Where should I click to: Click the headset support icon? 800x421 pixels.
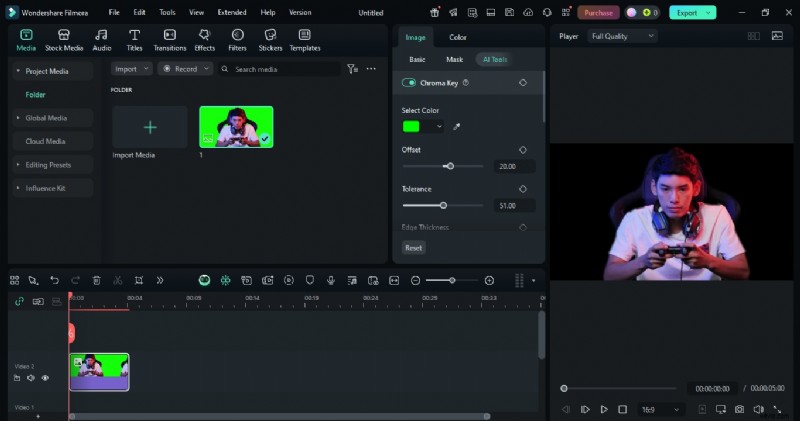point(547,12)
